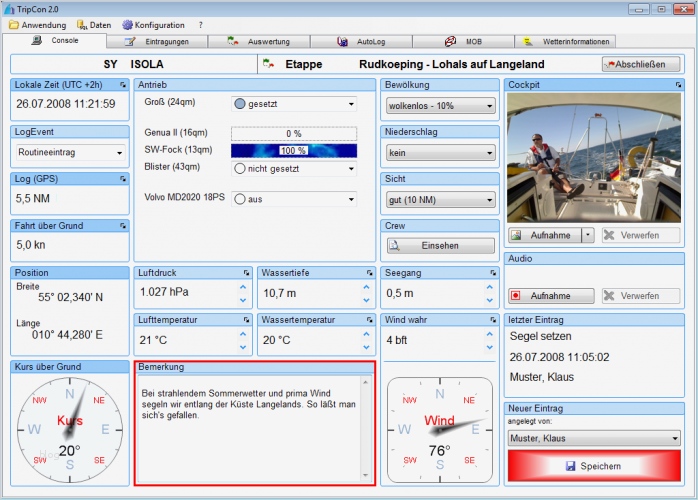Click the MOB lifebuoy icon

pos(450,41)
